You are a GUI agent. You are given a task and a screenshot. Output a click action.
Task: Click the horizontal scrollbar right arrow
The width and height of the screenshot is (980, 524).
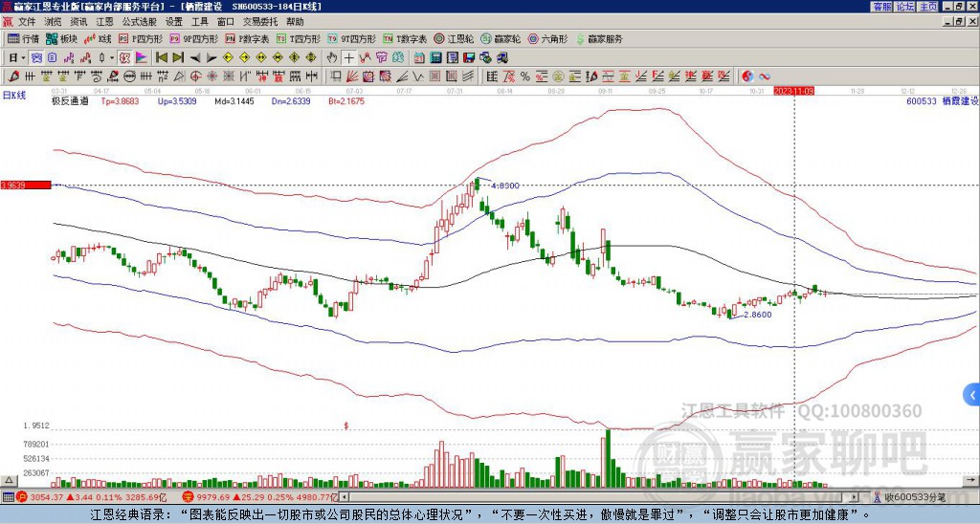pyautogui.click(x=854, y=497)
